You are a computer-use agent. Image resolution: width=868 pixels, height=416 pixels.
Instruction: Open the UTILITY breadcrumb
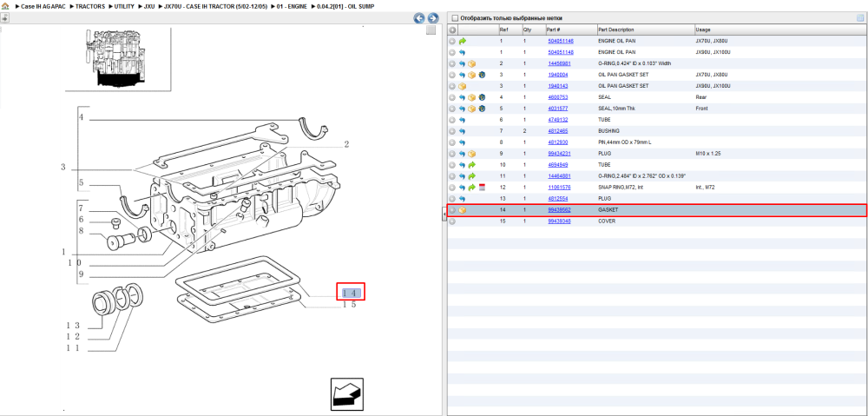click(123, 6)
